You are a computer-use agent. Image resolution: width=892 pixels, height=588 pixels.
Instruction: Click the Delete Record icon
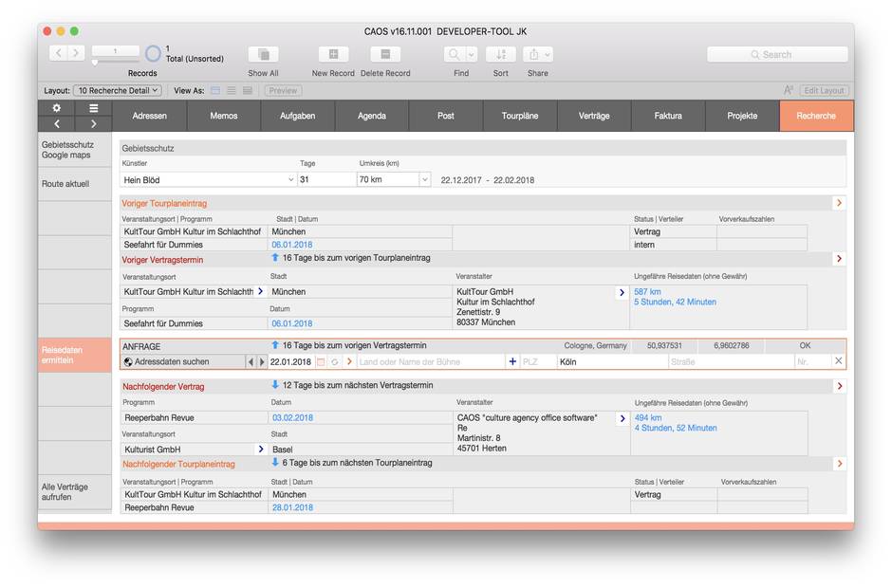pos(385,54)
